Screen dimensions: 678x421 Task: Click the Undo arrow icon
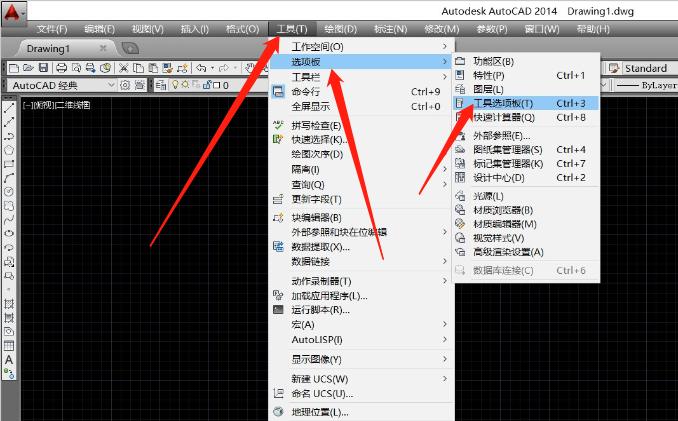point(201,68)
